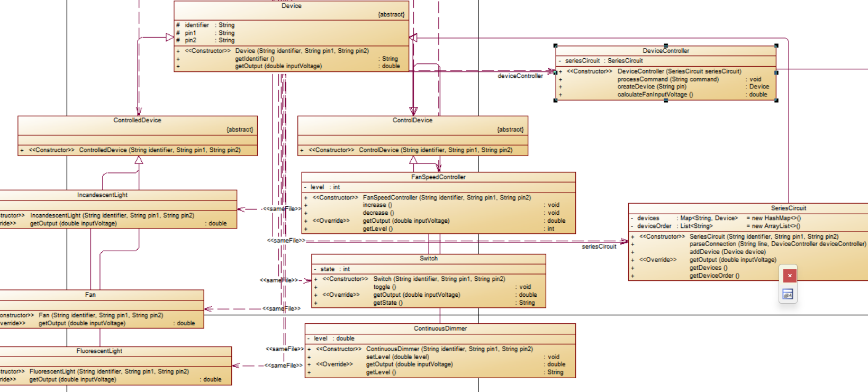Select the ControlDevice class title
The image size is (868, 392).
(412, 120)
